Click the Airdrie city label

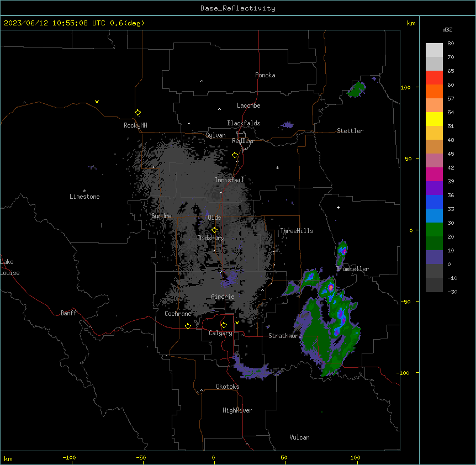[223, 297]
